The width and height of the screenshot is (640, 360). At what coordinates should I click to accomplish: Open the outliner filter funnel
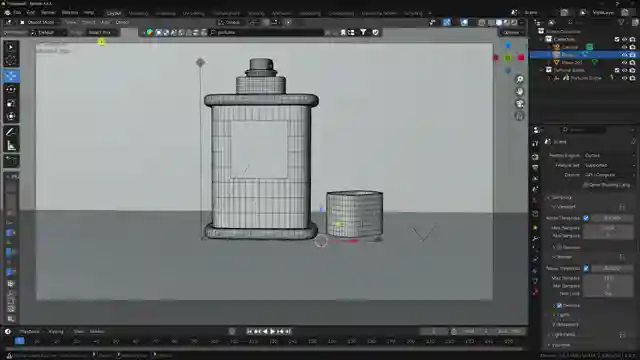pyautogui.click(x=621, y=22)
